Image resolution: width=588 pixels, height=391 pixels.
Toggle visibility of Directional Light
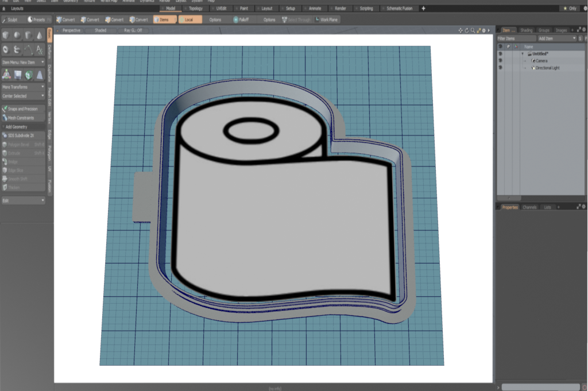tap(500, 68)
